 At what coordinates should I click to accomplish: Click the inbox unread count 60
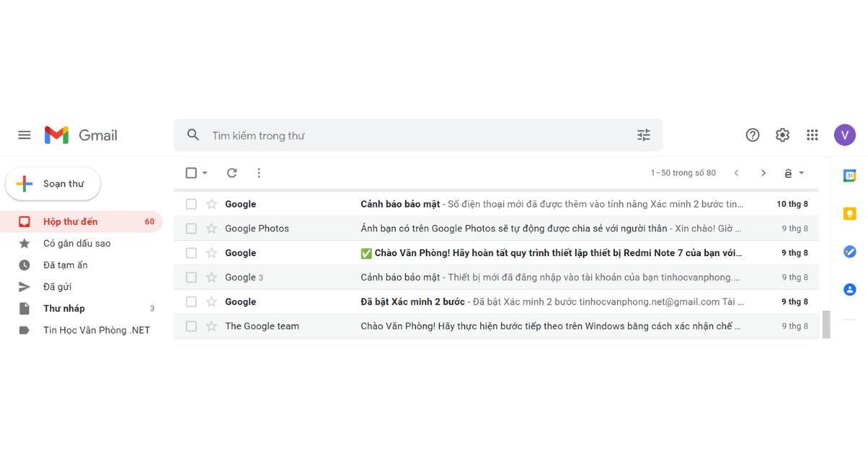(x=150, y=221)
